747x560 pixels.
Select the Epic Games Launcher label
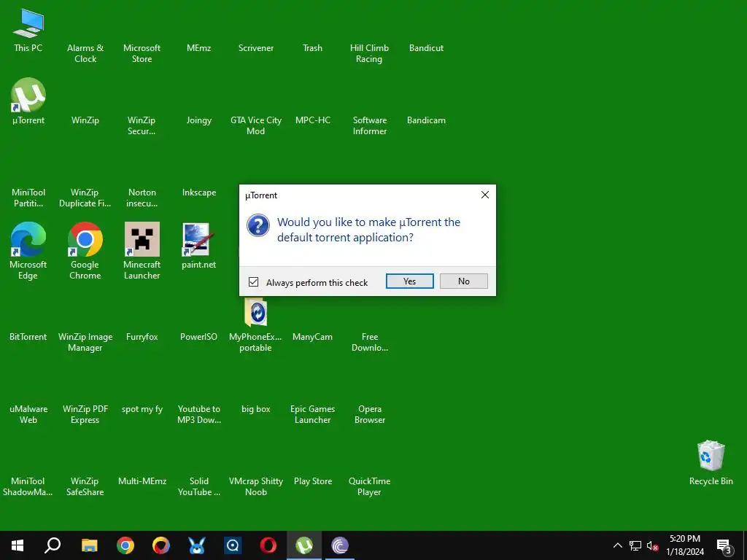point(312,414)
